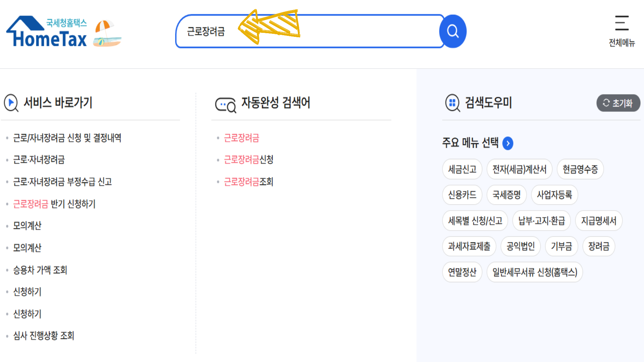Open 전체메뉴 via the hamburger icon
The image size is (644, 362).
tap(622, 23)
